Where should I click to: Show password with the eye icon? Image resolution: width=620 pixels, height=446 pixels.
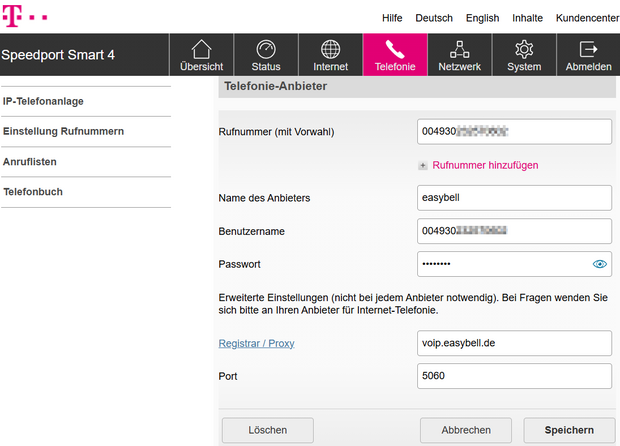click(600, 264)
